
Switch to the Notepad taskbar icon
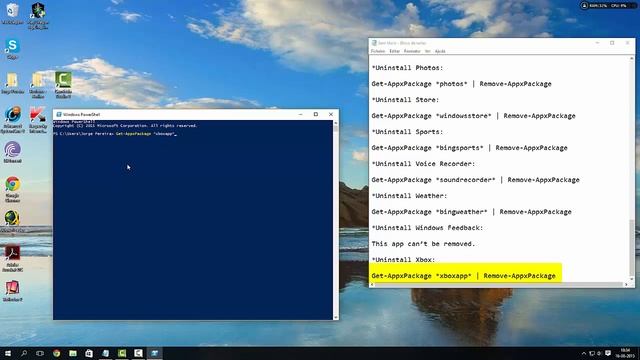[x=105, y=353]
